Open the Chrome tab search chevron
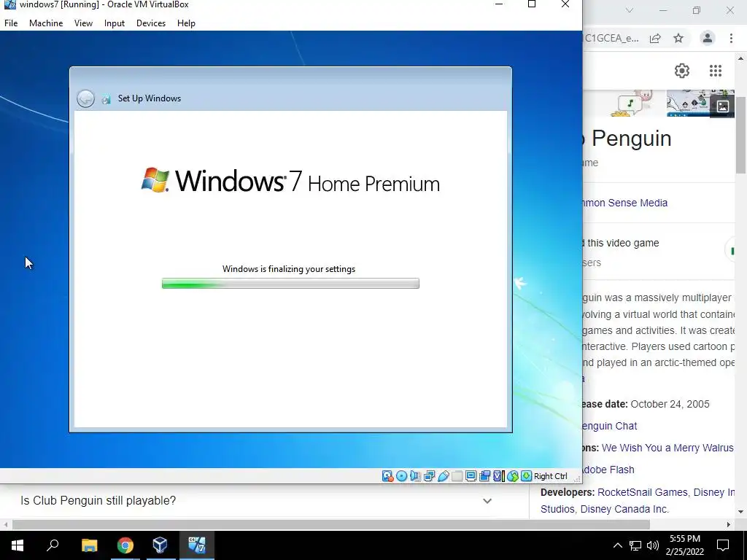 click(630, 10)
